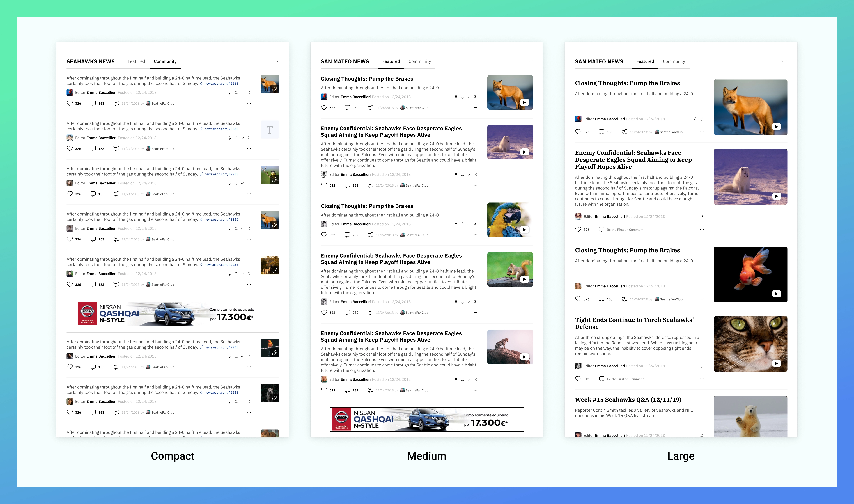This screenshot has width=854, height=504.
Task: Select the checkmark icon on the first compact post
Action: [x=242, y=92]
